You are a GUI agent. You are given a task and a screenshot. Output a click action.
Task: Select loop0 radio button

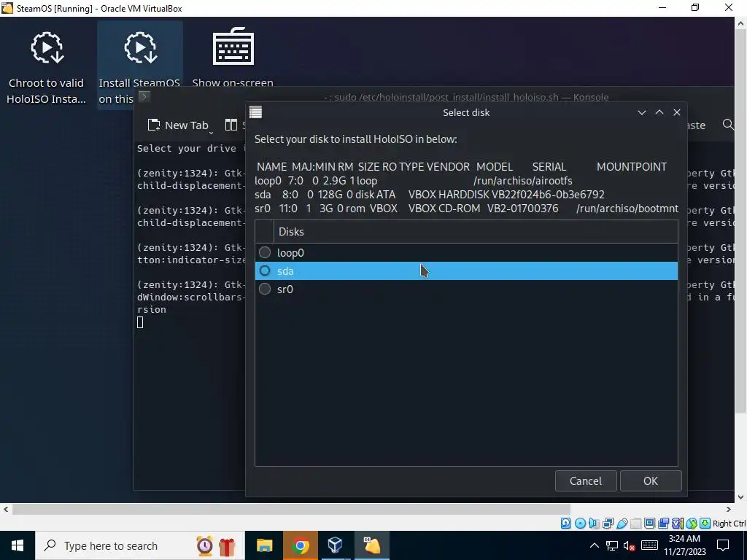click(265, 252)
